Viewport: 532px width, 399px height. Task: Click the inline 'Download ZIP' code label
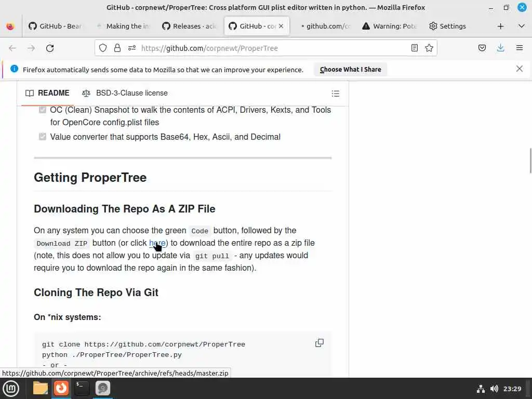62,244
